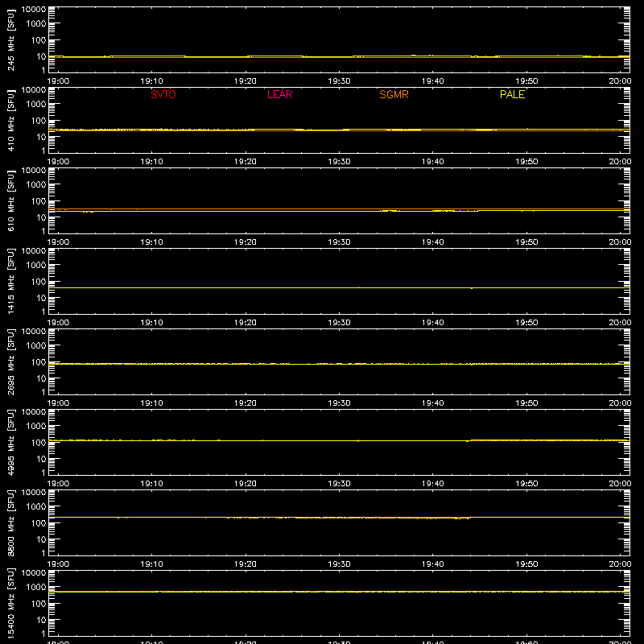The height and width of the screenshot is (644, 644).
Task: Click 19:40 time label of 4995 MHz plot
Action: 432,484
